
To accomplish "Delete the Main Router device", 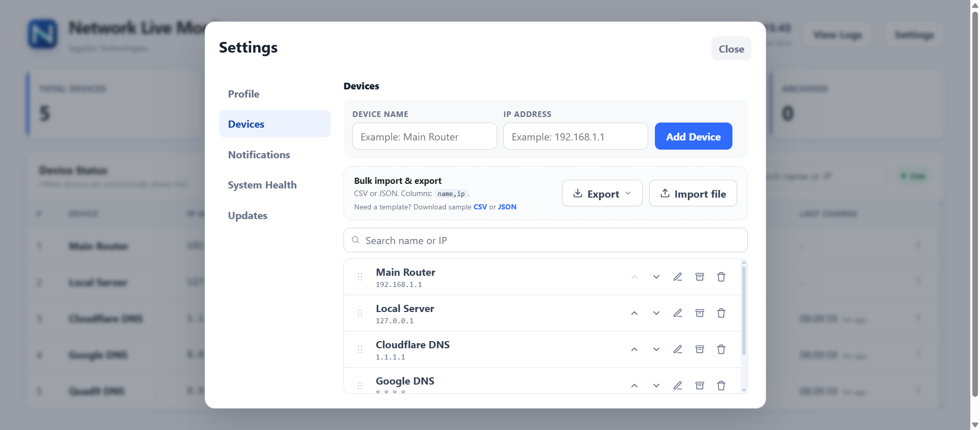I will coord(721,277).
